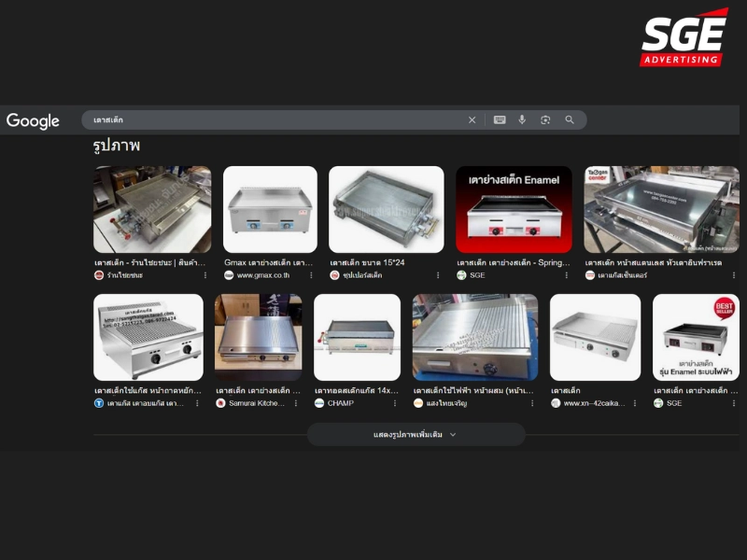Click the Samurai Kitchen site favicon
This screenshot has height=560, width=747.
click(220, 403)
